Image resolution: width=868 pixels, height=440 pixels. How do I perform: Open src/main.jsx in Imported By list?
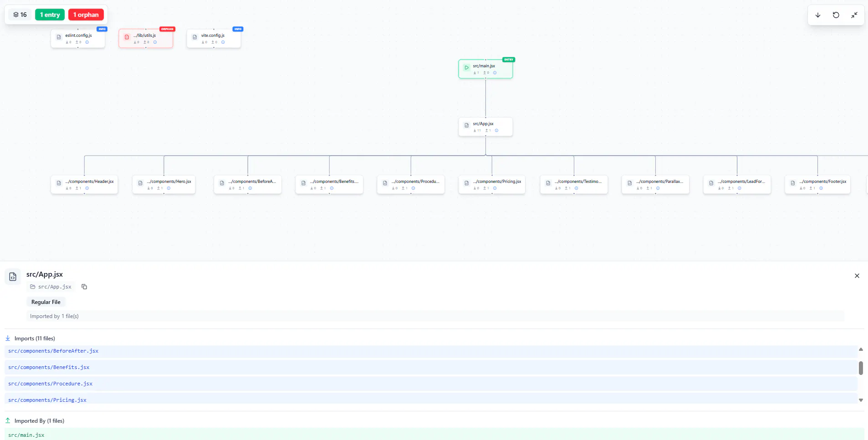[434, 434]
